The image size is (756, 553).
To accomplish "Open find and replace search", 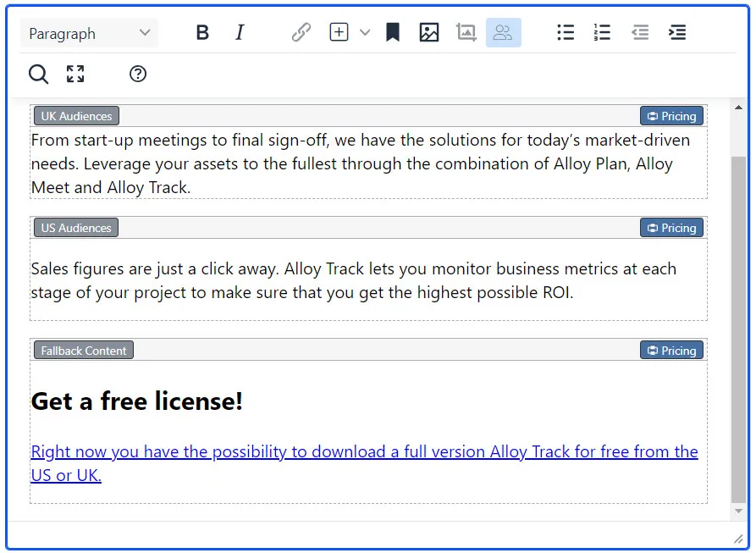I will 38,75.
